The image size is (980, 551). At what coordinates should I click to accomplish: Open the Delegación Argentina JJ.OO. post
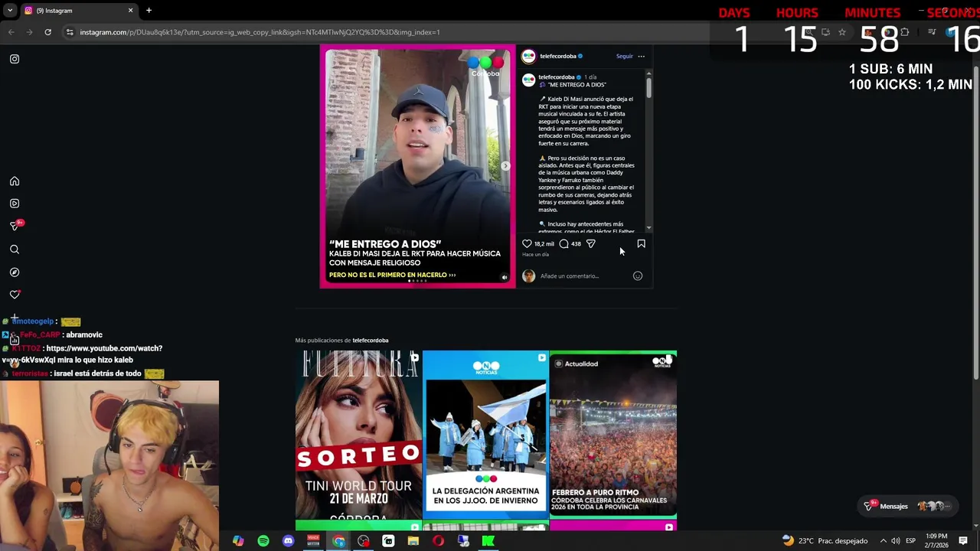click(x=485, y=435)
